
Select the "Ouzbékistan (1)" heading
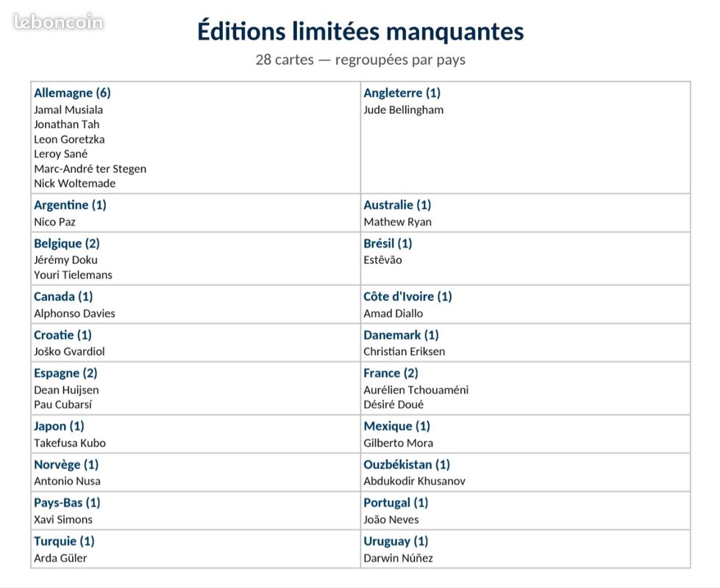[x=407, y=465]
